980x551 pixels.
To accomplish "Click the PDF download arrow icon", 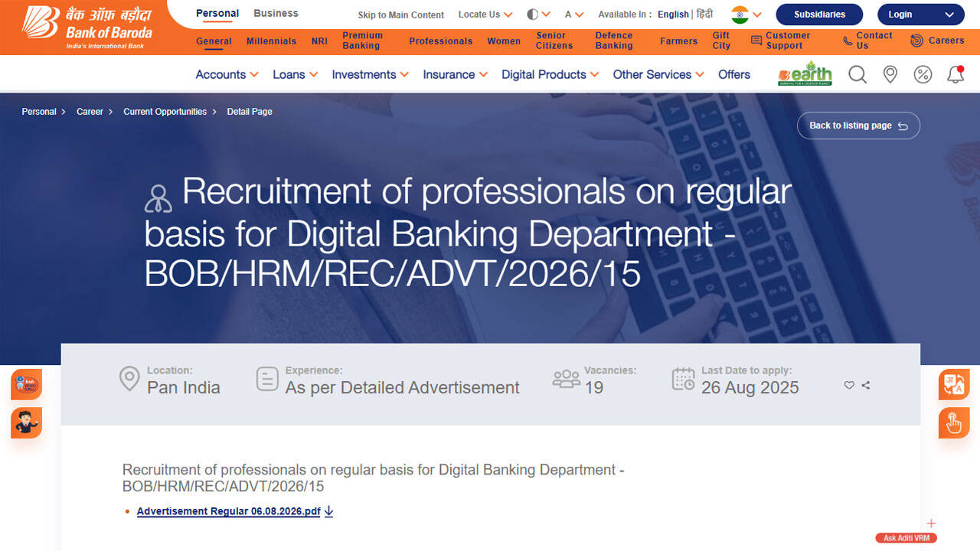I will click(x=328, y=511).
